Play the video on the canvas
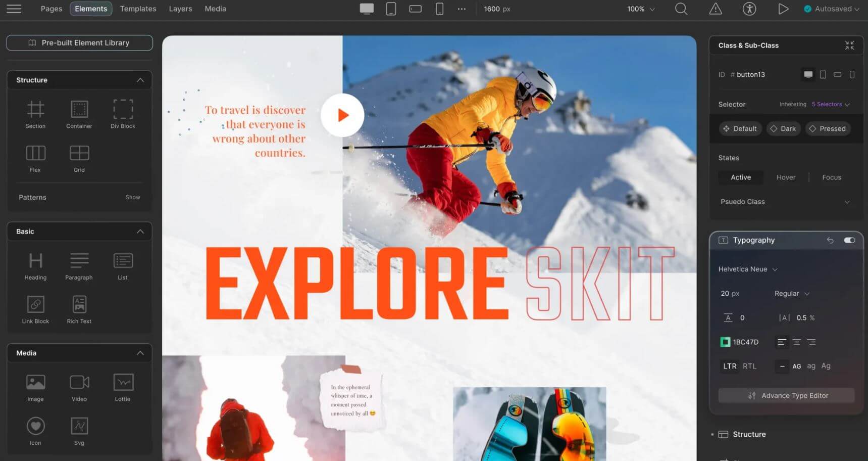This screenshot has width=868, height=461. 342,115
